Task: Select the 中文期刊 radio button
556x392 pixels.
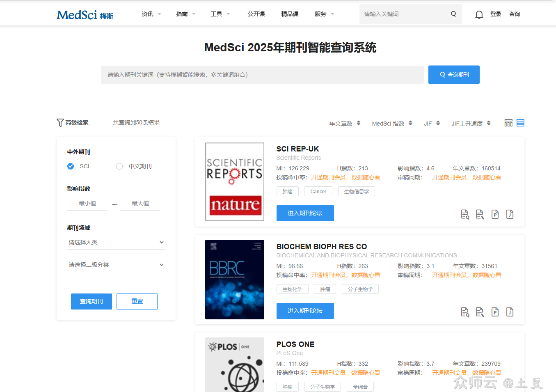Action: click(x=119, y=166)
